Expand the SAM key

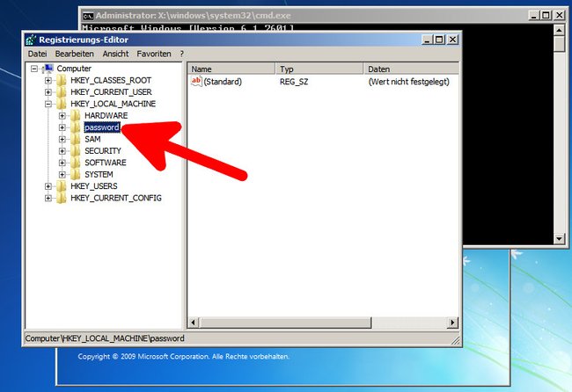[62, 139]
